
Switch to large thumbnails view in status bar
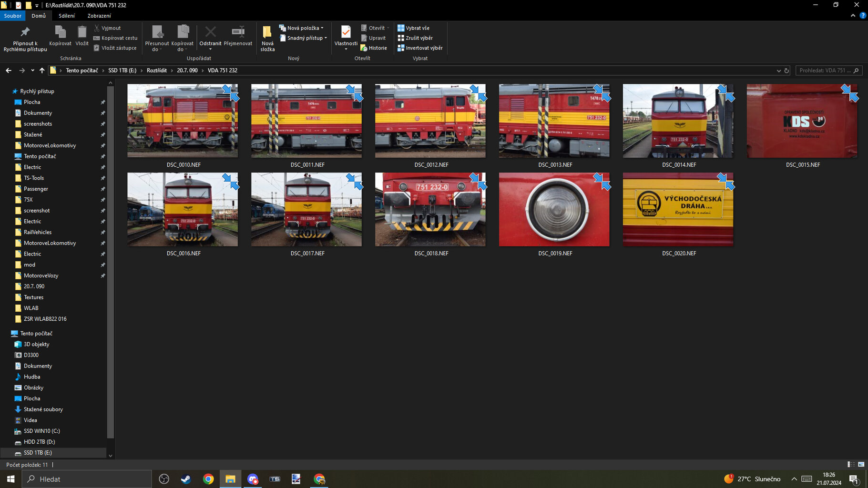click(861, 464)
